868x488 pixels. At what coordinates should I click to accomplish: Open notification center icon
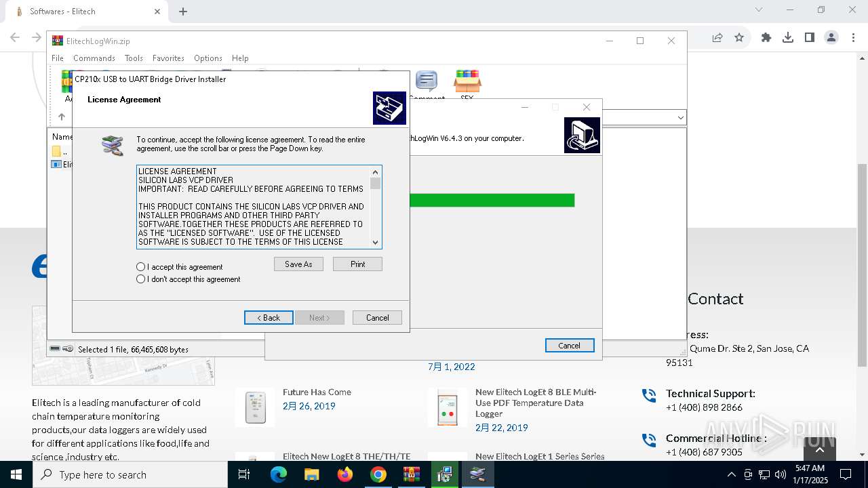tap(846, 474)
